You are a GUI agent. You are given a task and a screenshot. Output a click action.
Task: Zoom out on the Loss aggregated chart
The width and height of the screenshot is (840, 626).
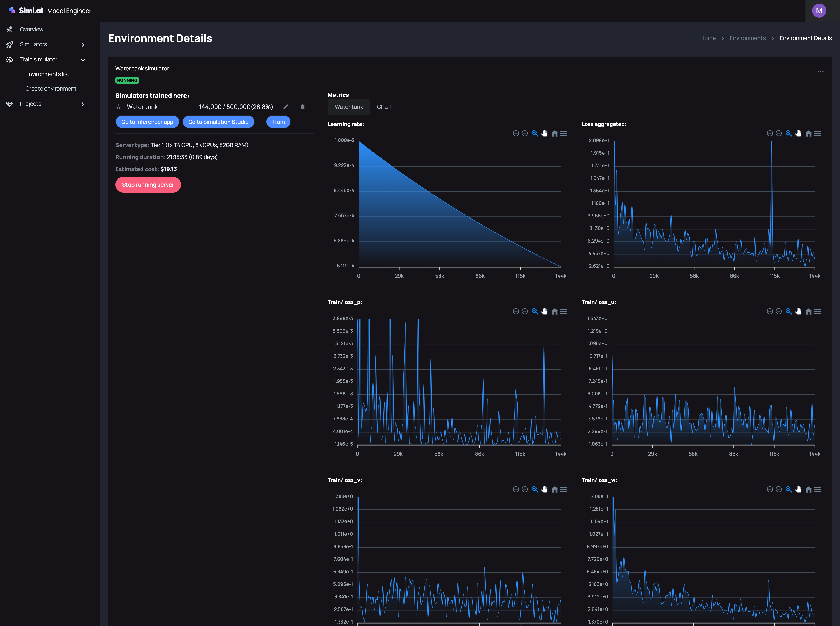(x=779, y=133)
